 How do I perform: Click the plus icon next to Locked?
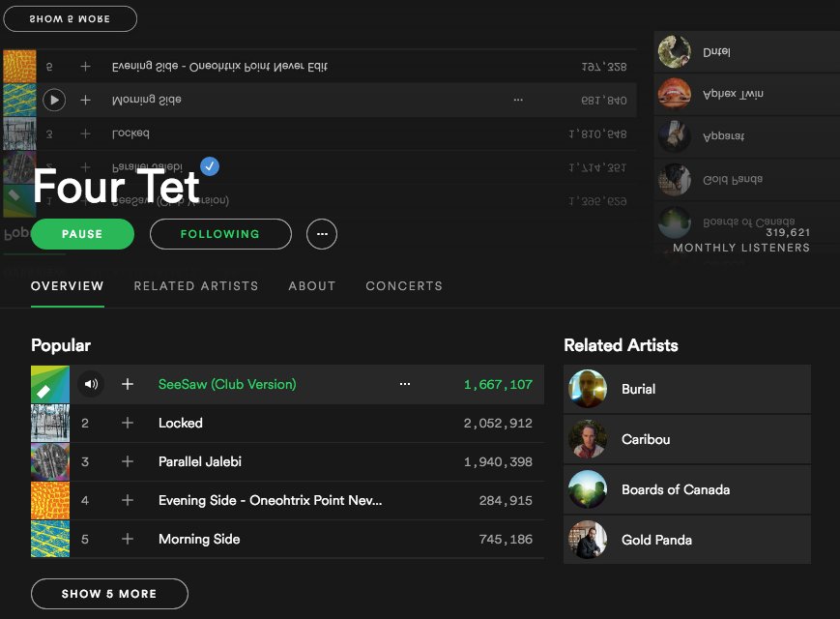coord(127,423)
